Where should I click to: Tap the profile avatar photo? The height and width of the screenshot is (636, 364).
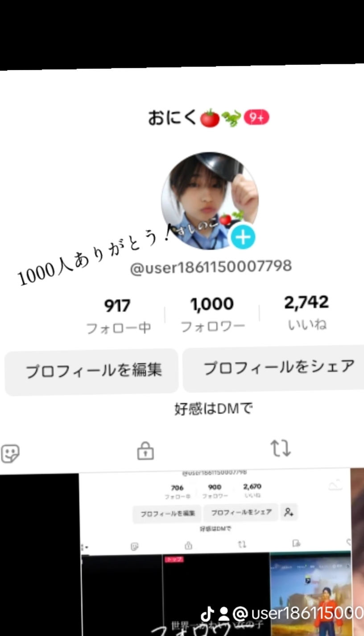(210, 201)
